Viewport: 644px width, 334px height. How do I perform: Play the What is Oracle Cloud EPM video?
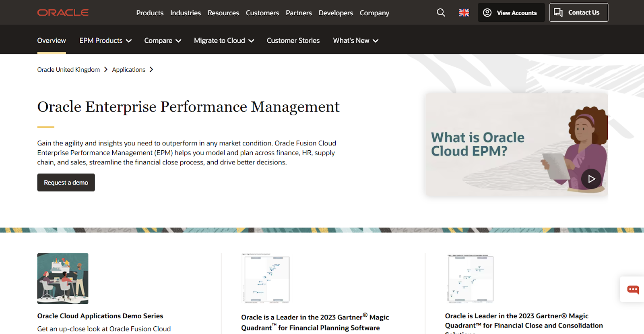(591, 179)
